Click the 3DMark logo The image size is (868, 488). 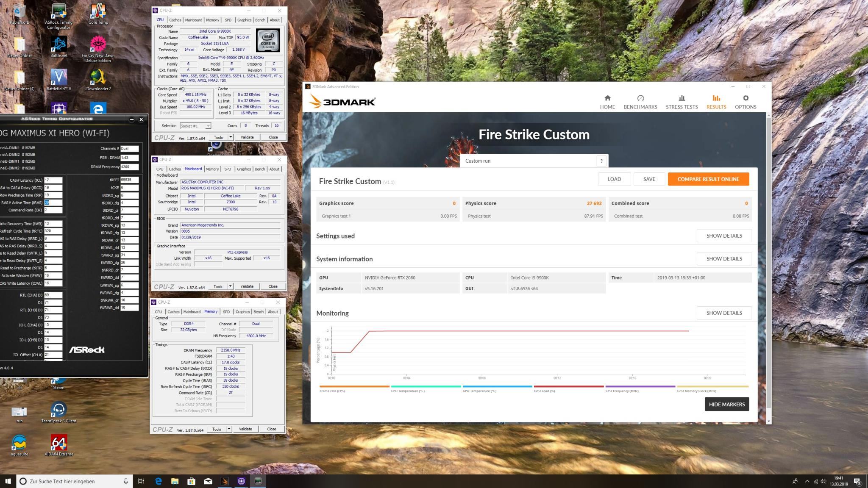[342, 102]
